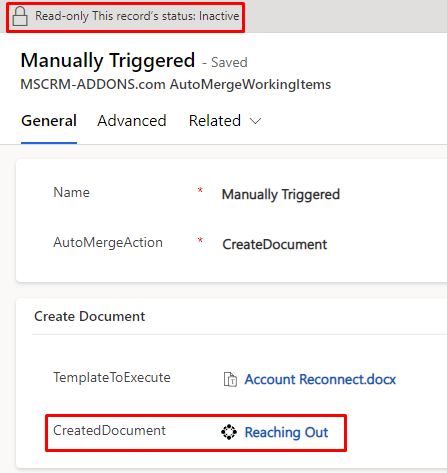
Task: Click the AutoMergeAction value CreateDocument
Action: tap(275, 244)
